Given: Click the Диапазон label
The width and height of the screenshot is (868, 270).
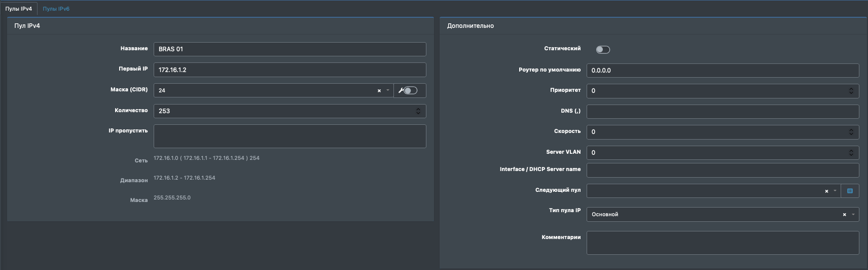Looking at the screenshot, I should [x=134, y=180].
